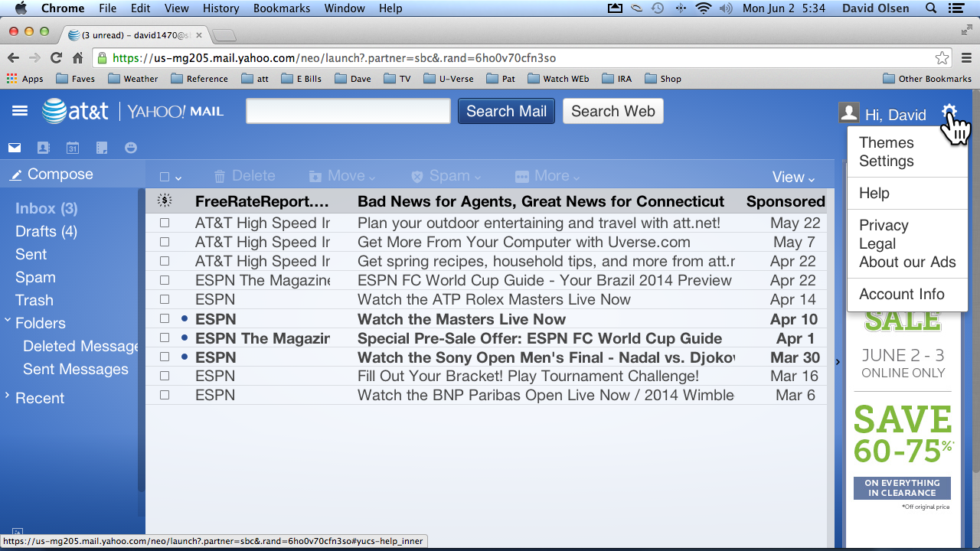Viewport: 980px width, 551px height.
Task: Select Account Info in the dropdown menu
Action: coord(901,295)
